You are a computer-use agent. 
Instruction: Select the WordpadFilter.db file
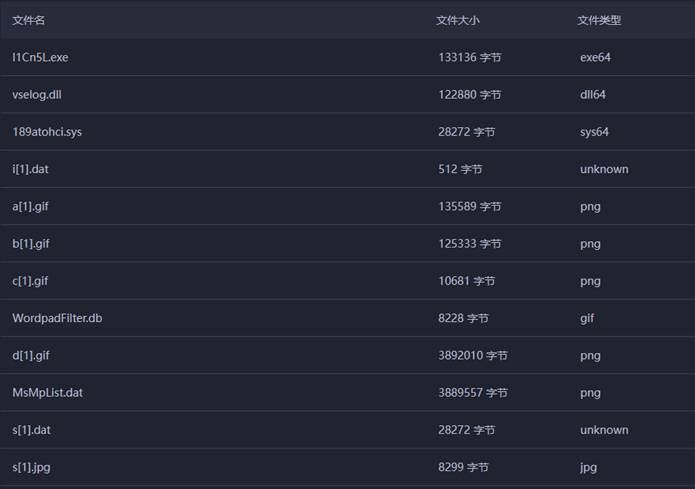point(57,318)
